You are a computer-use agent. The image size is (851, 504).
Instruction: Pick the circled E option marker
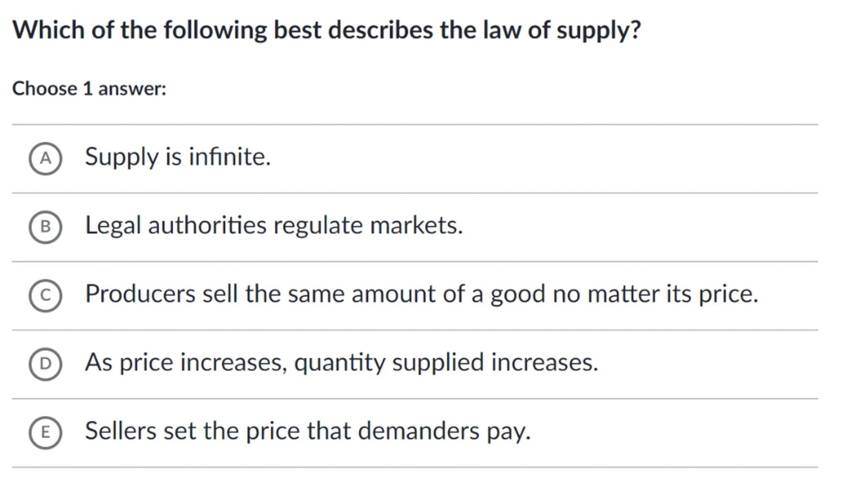click(x=45, y=433)
